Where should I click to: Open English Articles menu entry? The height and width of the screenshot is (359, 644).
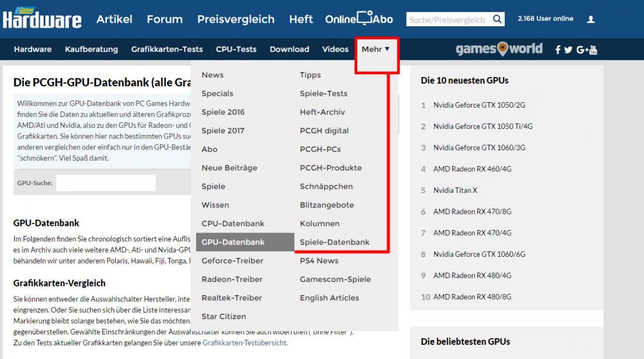coord(330,298)
